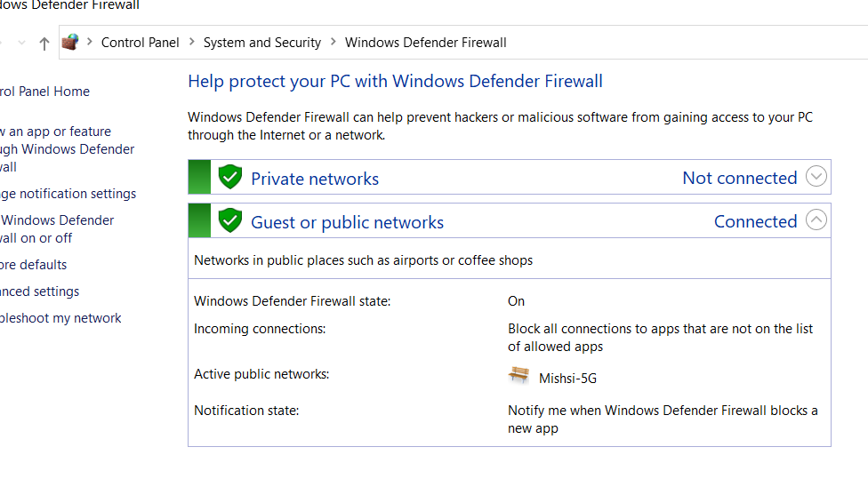Click the Notification state label
The image size is (868, 495).
click(246, 411)
